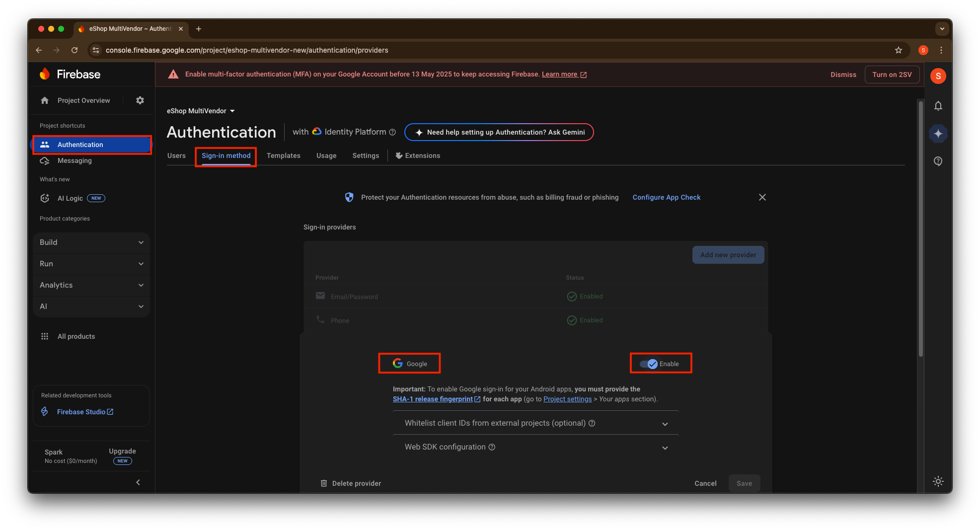Collapse the sidebar navigation
Image resolution: width=980 pixels, height=530 pixels.
[138, 482]
